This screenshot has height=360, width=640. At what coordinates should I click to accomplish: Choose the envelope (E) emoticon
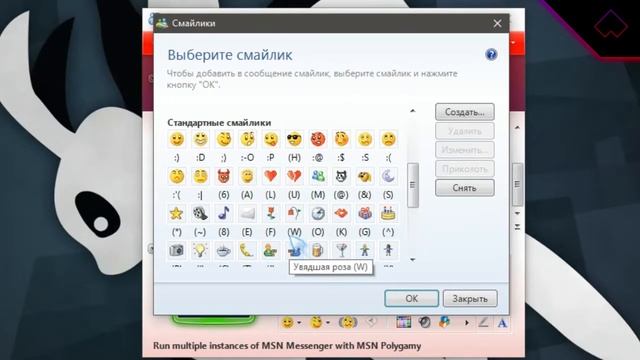(247, 213)
